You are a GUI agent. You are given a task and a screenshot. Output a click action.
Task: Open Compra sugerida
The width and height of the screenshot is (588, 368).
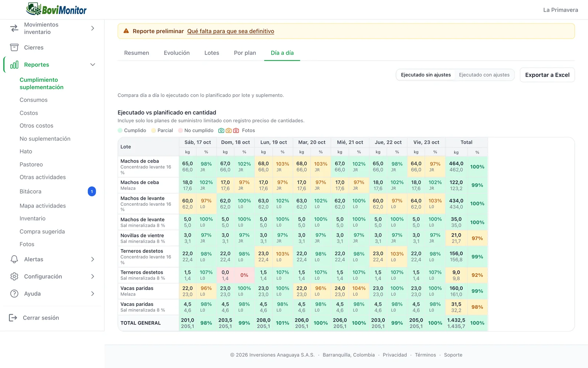(x=42, y=231)
